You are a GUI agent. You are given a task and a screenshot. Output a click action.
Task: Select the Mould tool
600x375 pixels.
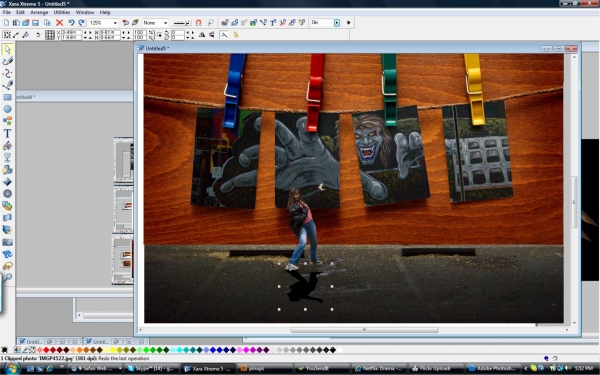[7, 218]
